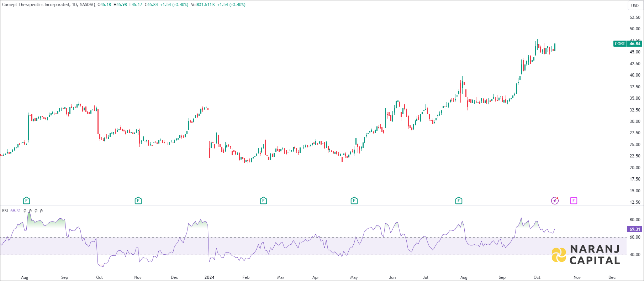
Task: Click the purple 69.31 RSI scale label
Action: coord(635,229)
